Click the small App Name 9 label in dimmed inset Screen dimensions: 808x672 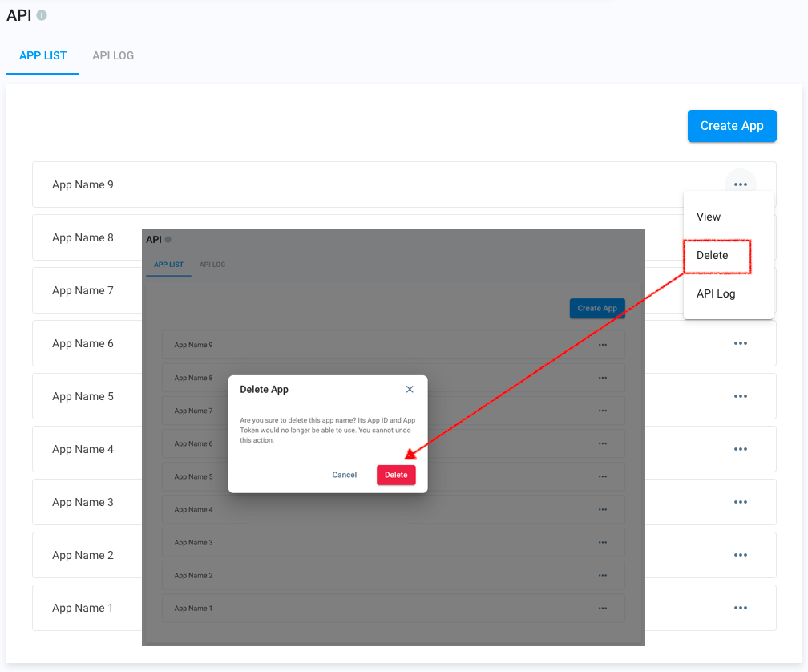[x=193, y=345]
